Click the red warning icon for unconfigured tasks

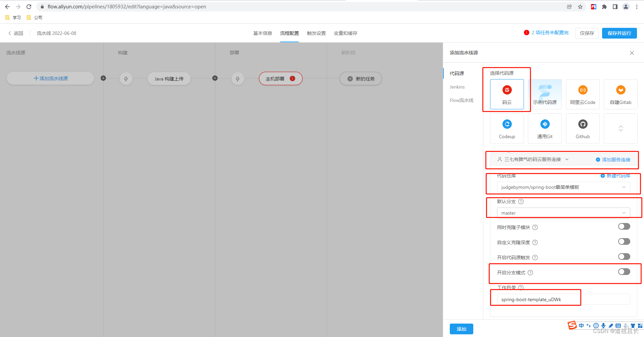click(527, 33)
